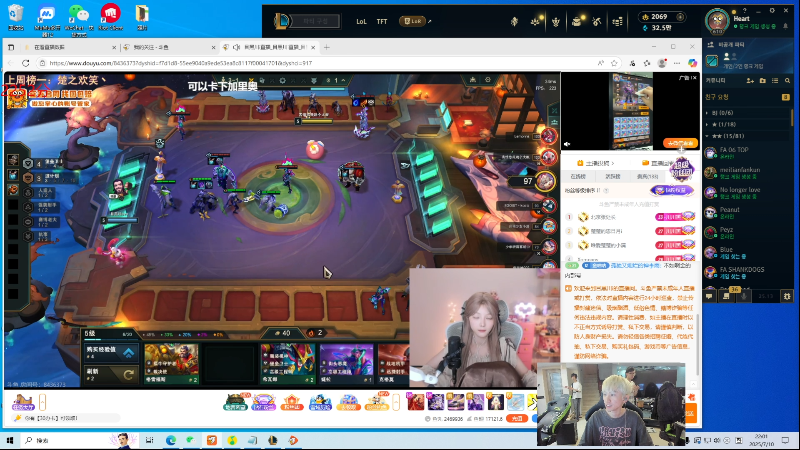Expand the left activity bar arrow

[42, 402]
